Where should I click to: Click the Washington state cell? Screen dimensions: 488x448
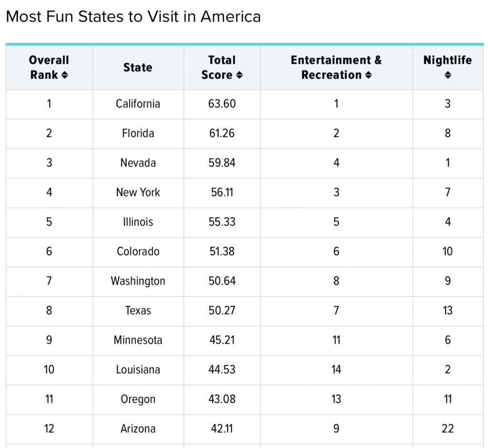(138, 281)
